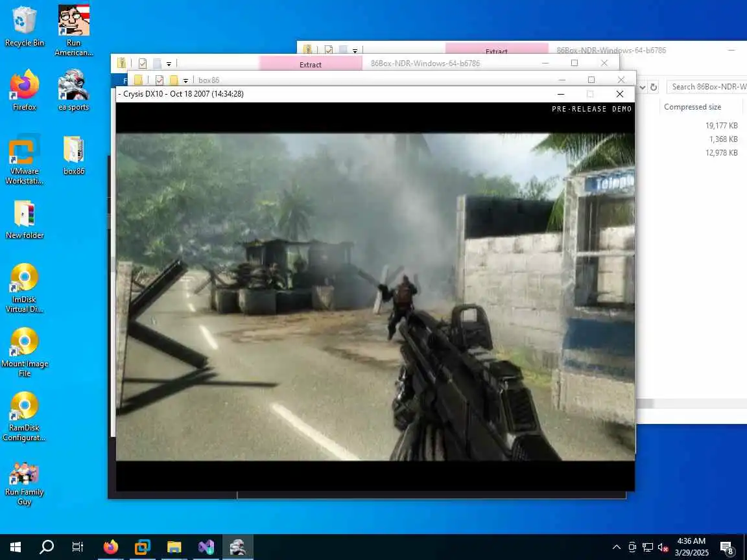Open the notification center icon

tap(726, 548)
